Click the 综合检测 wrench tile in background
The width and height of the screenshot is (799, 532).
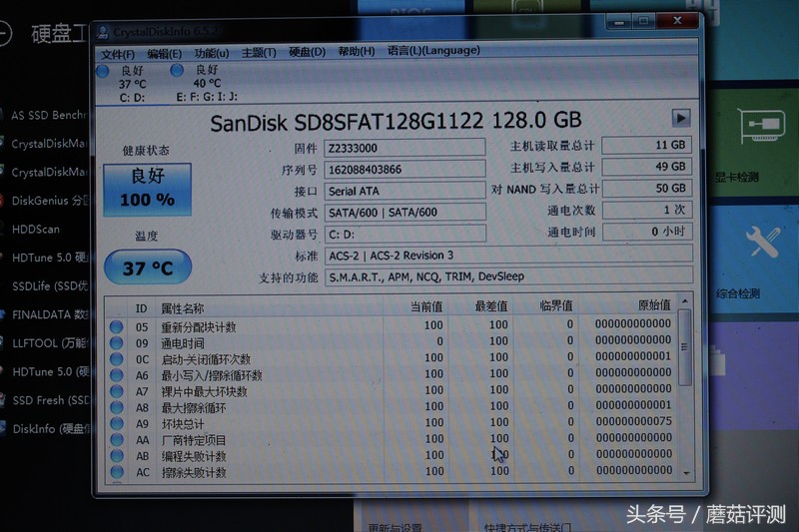point(763,243)
